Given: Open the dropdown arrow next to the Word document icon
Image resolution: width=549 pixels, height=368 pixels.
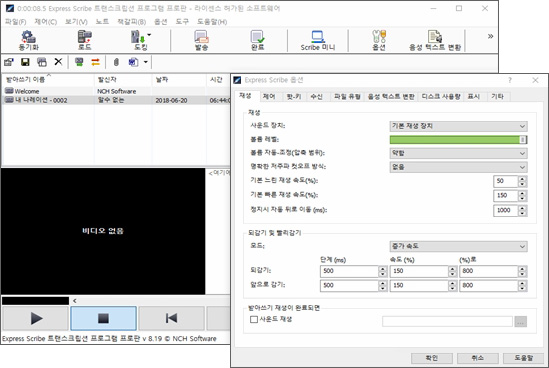Looking at the screenshot, I should tap(146, 62).
